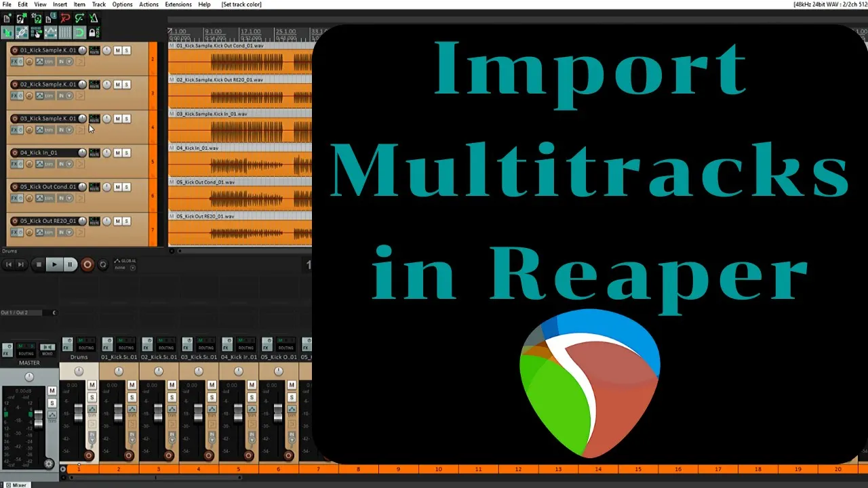This screenshot has height=488, width=868.
Task: Toggle grid lines toolbar icon
Action: 65,33
